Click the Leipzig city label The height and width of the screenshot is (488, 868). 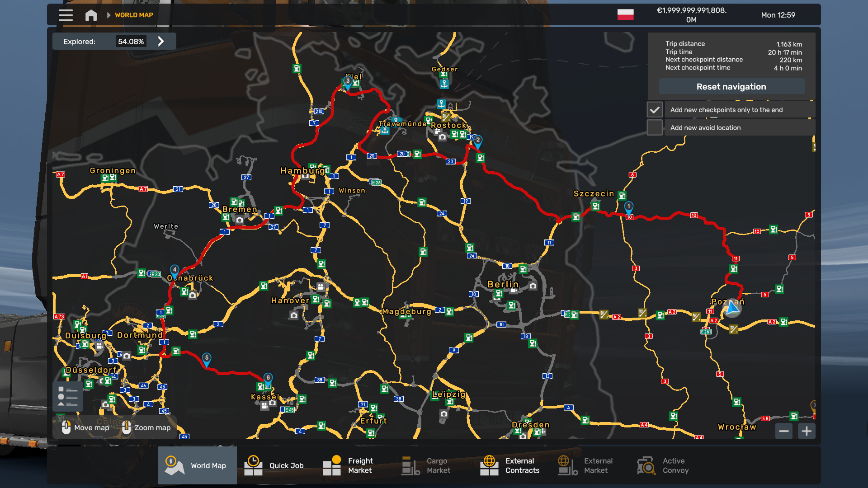(x=448, y=394)
